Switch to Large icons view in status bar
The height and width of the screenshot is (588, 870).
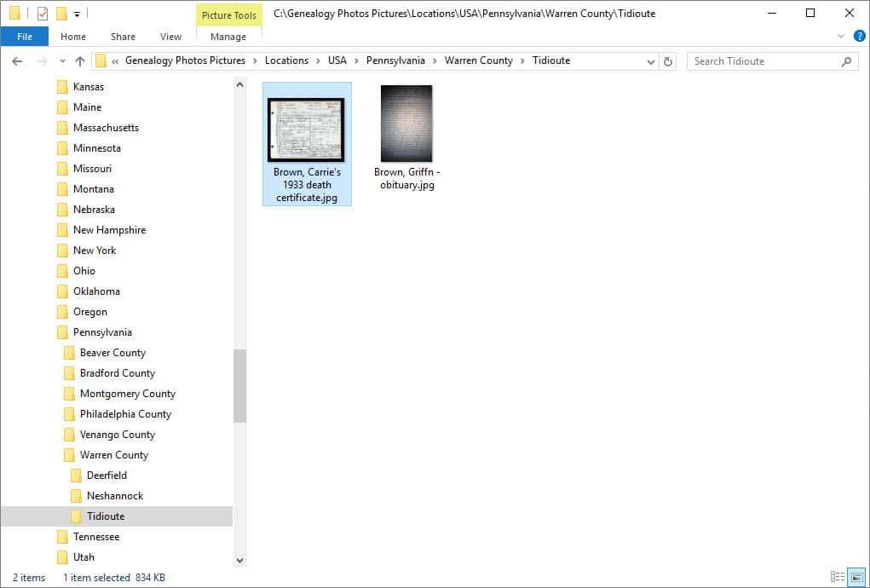(856, 577)
